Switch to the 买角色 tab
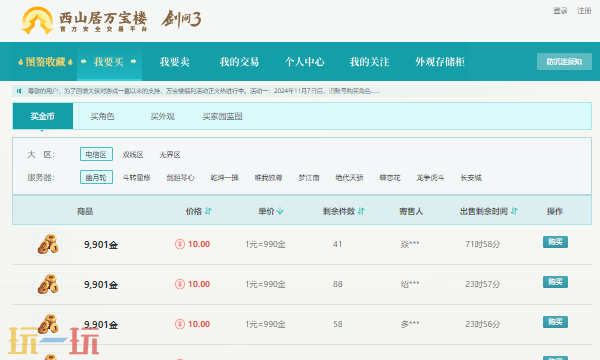 (x=102, y=116)
